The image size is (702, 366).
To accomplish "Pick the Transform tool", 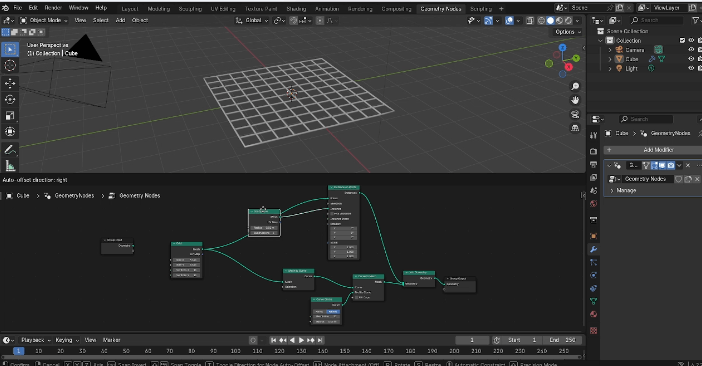I will pyautogui.click(x=10, y=132).
